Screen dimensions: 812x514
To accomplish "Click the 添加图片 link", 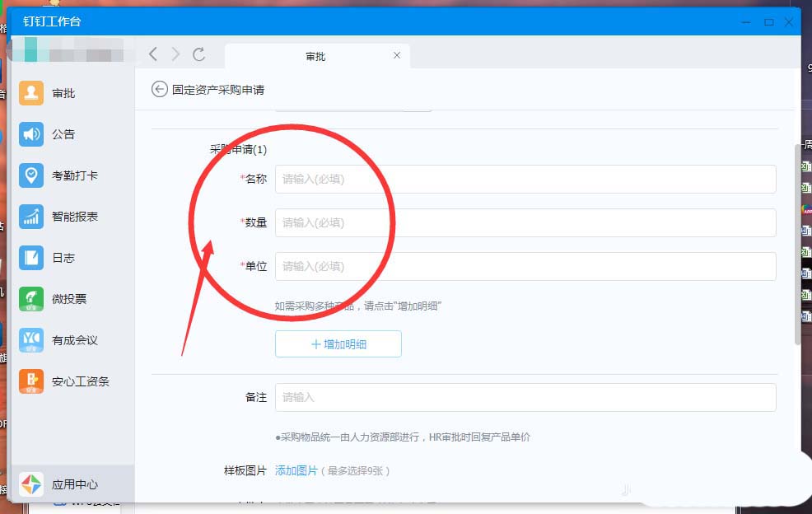I will click(x=296, y=470).
